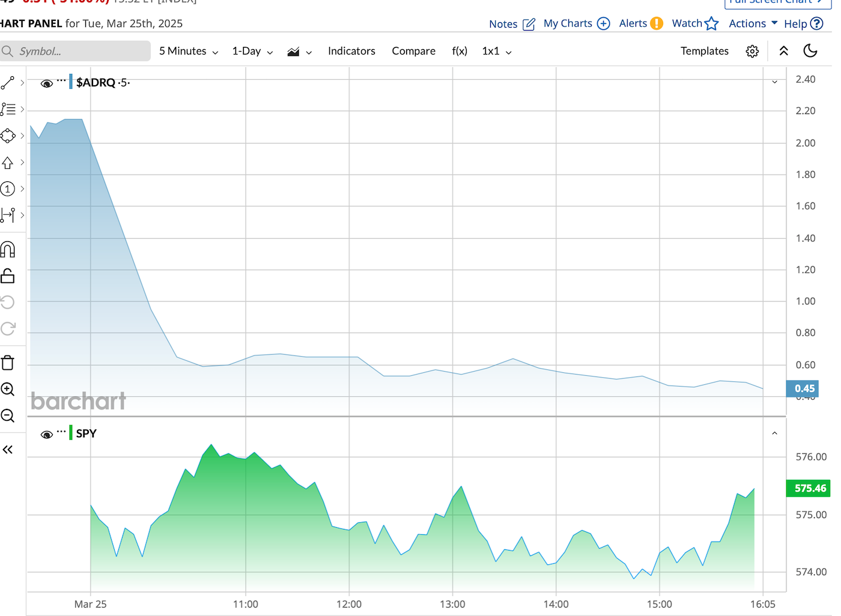Click the My Charts link

click(x=576, y=23)
